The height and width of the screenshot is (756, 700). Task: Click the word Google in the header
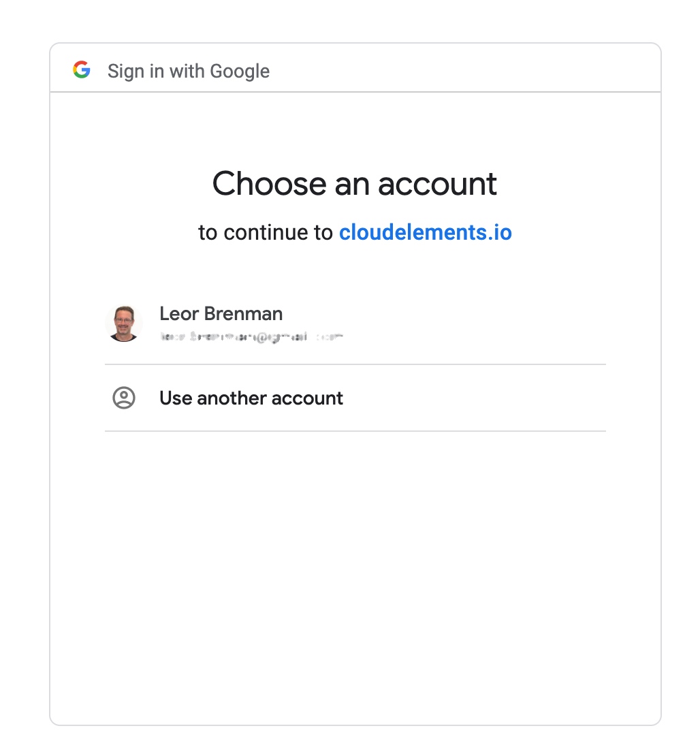(240, 72)
